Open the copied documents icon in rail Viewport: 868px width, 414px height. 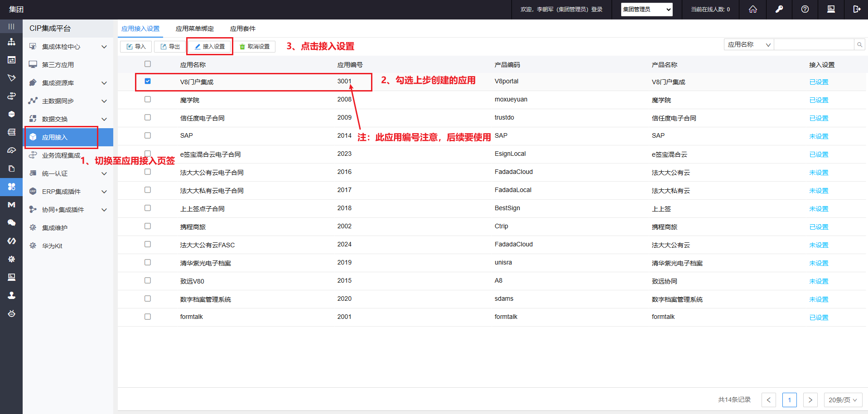point(11,168)
